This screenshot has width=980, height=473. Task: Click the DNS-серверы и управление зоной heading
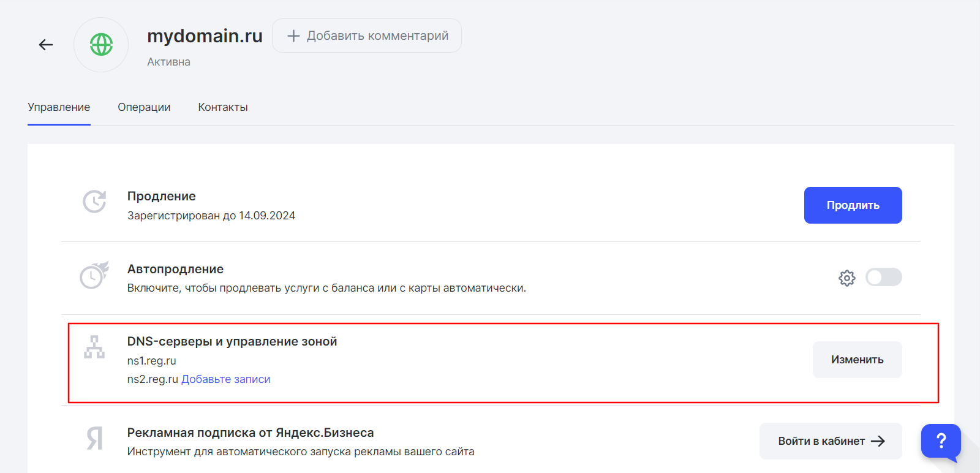232,341
